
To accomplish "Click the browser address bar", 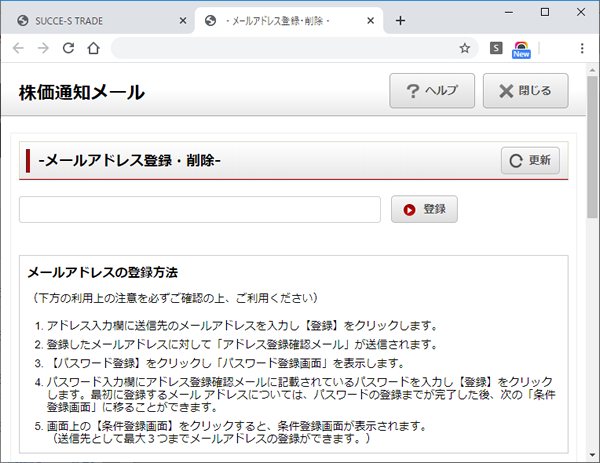I will point(280,47).
